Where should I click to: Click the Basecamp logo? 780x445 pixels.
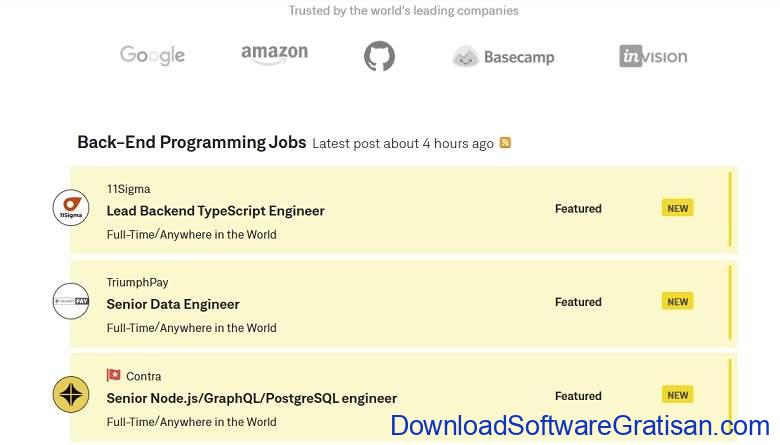pos(503,57)
